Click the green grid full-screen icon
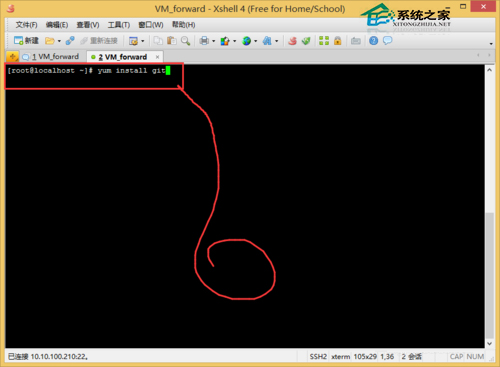Screen dimensions: 500x367 click(x=324, y=41)
